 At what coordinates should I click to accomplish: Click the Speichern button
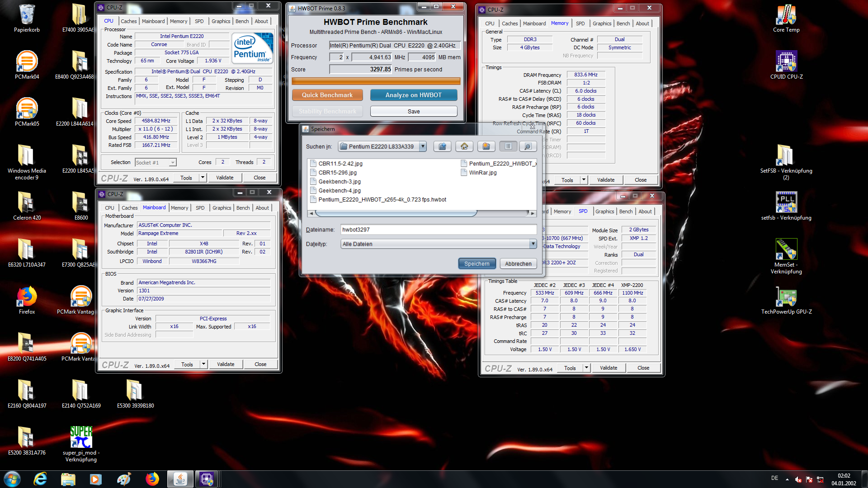pos(477,264)
